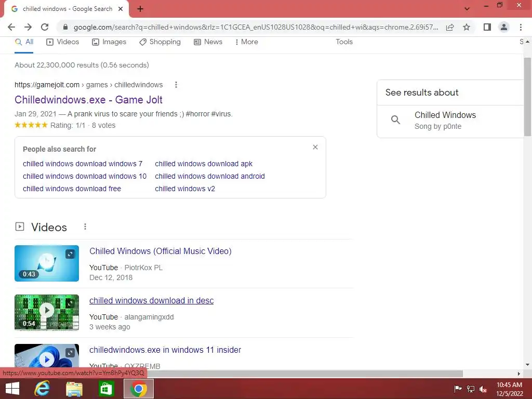
Task: Open chilled windows download in desc link
Action: [x=151, y=301]
